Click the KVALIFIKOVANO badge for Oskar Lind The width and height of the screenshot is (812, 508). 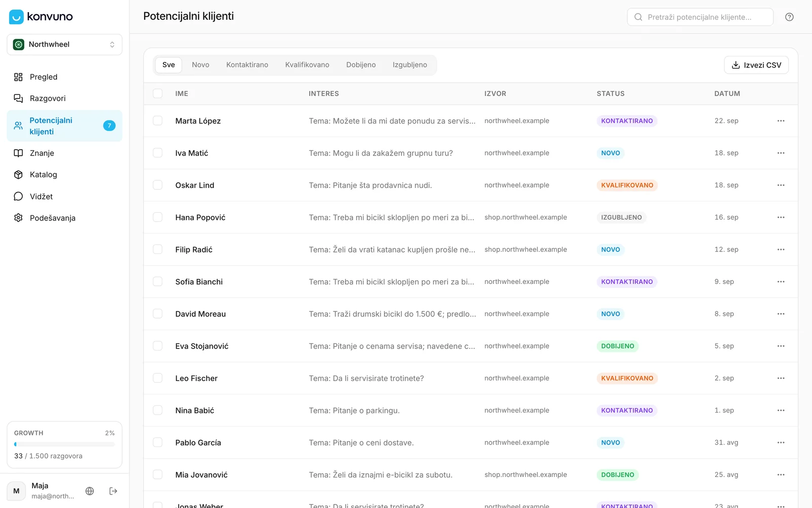pyautogui.click(x=627, y=185)
